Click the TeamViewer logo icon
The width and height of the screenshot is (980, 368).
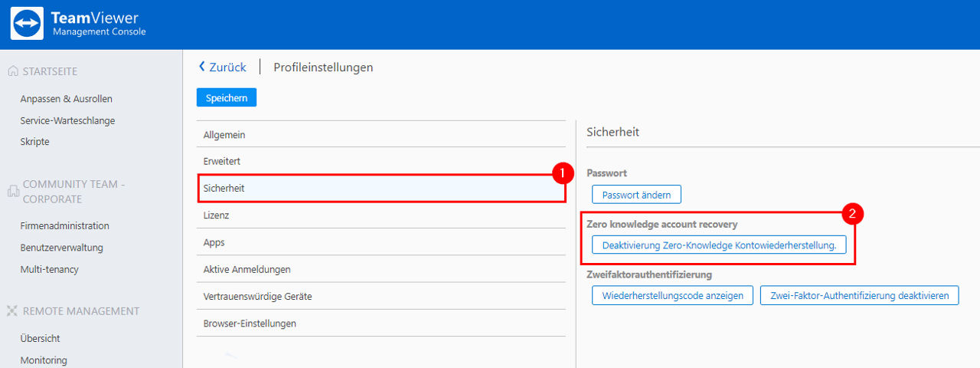[27, 24]
